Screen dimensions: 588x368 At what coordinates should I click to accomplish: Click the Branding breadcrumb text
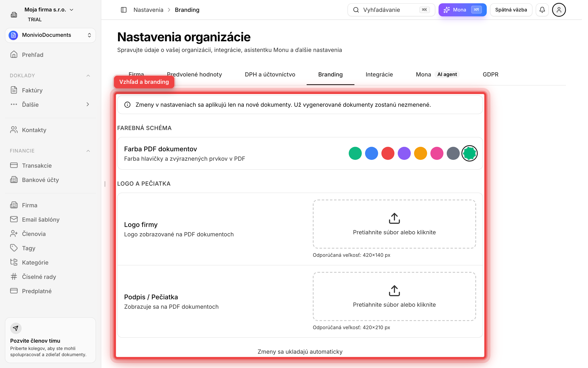(x=187, y=10)
